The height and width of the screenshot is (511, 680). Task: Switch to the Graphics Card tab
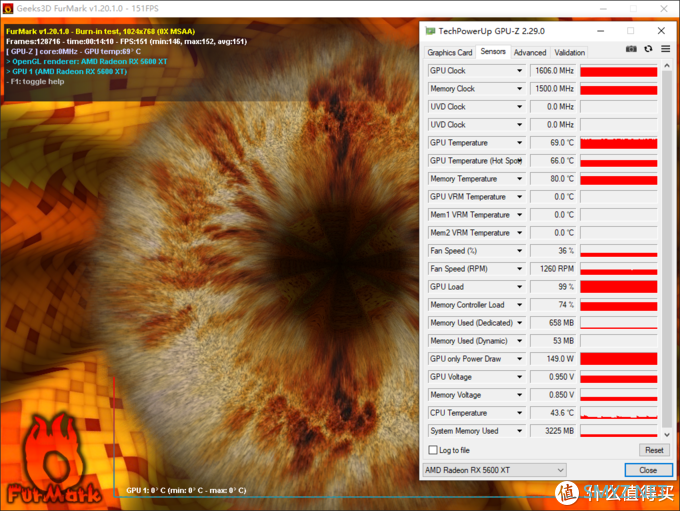pos(449,52)
